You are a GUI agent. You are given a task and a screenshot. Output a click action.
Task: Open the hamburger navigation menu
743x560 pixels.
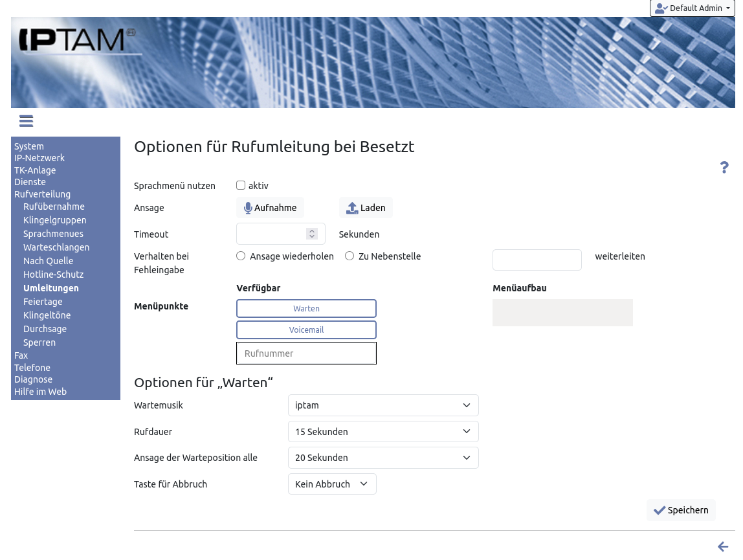[26, 121]
